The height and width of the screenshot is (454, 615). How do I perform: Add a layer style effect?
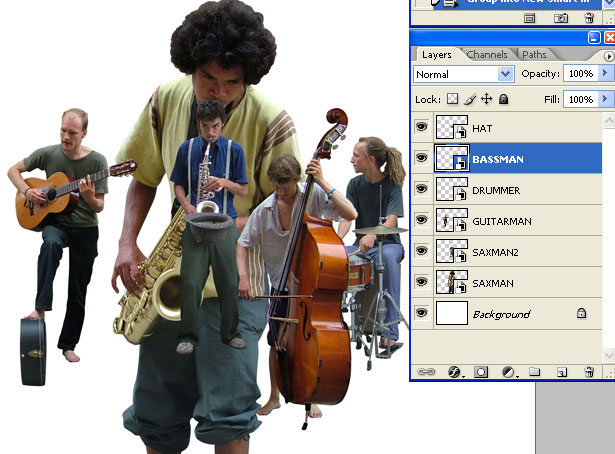[x=455, y=371]
